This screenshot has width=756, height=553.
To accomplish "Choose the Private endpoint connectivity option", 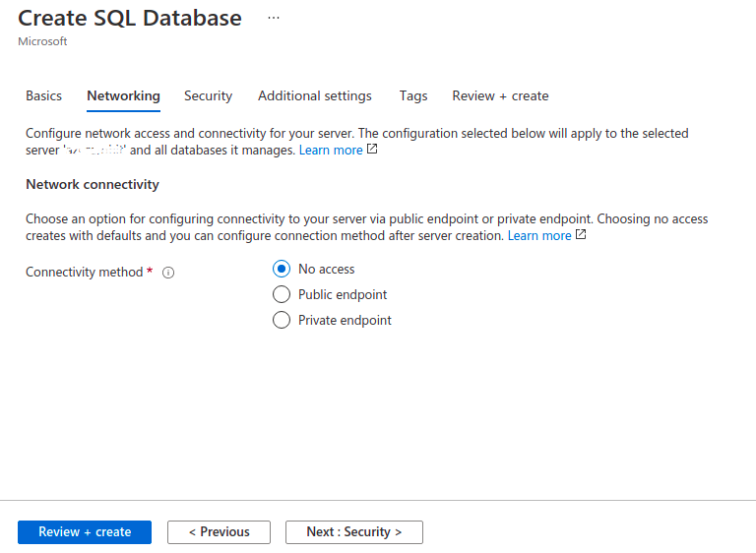I will coord(282,320).
